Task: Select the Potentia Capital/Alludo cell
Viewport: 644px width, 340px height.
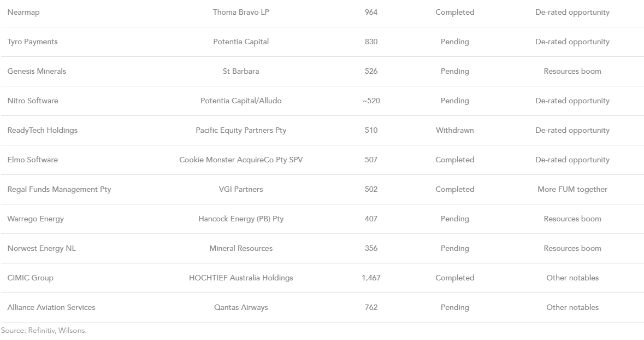Action: coord(241,101)
